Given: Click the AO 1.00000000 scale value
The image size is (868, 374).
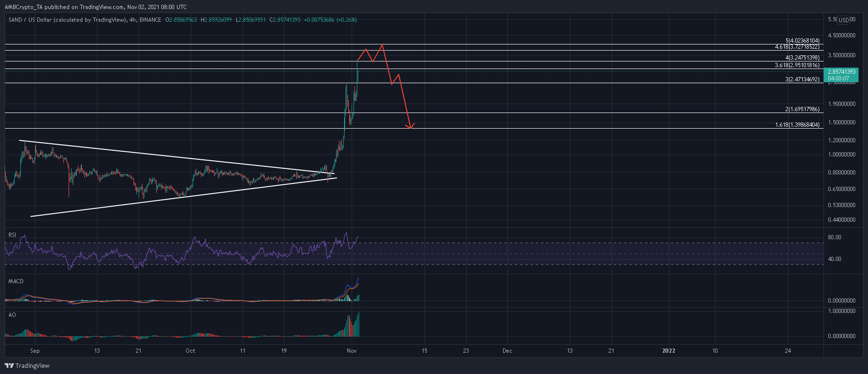Looking at the screenshot, I should click(x=841, y=311).
